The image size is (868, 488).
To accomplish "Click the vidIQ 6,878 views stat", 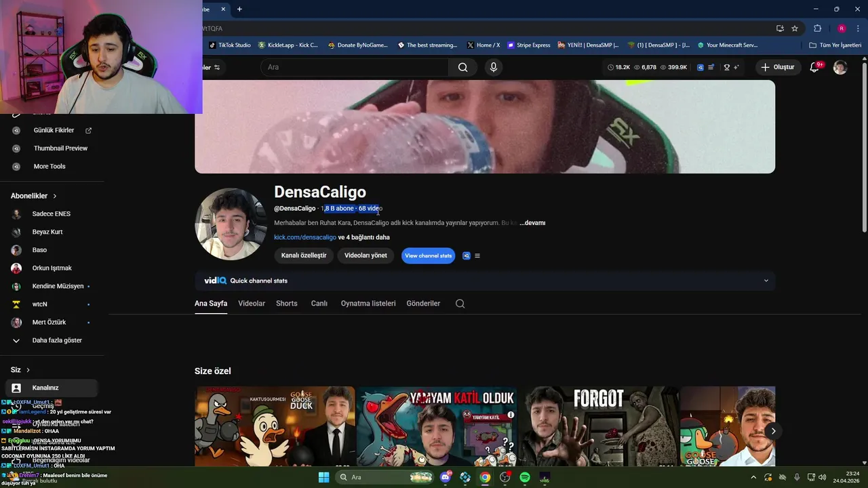I will click(x=645, y=67).
